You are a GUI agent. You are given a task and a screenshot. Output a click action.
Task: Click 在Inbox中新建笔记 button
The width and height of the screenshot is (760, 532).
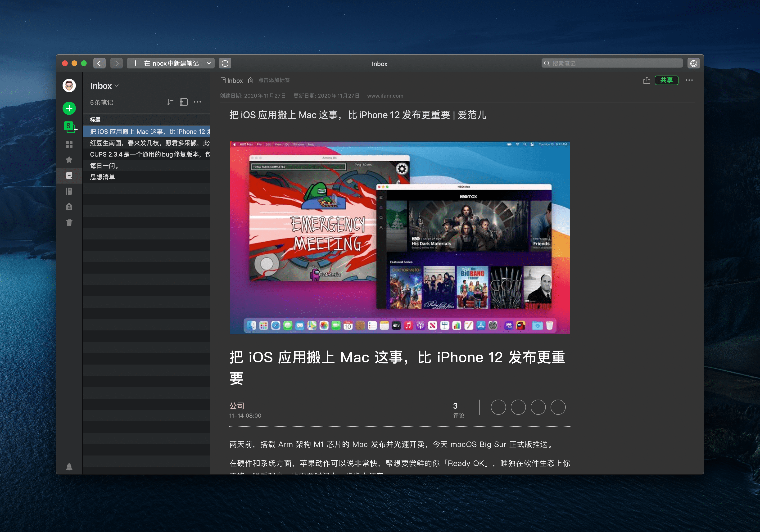coord(166,63)
